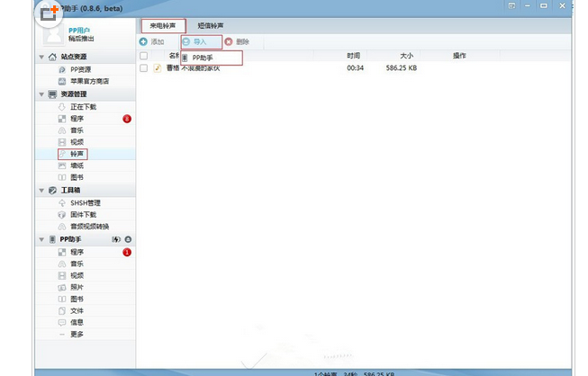Toggle the select-all checkbox in the list header
588x376 pixels.
pyautogui.click(x=144, y=56)
